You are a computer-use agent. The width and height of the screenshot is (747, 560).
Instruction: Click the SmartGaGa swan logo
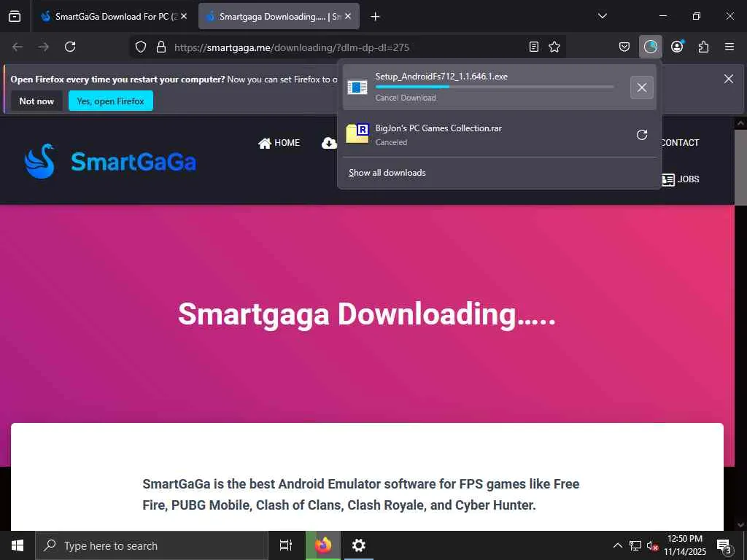click(x=39, y=161)
